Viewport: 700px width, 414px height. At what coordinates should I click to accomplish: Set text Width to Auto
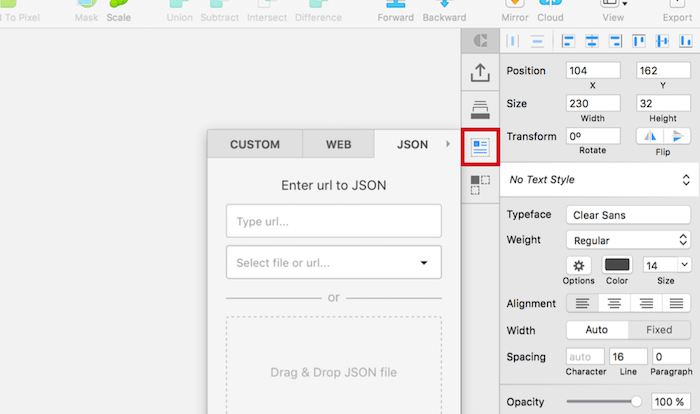597,330
